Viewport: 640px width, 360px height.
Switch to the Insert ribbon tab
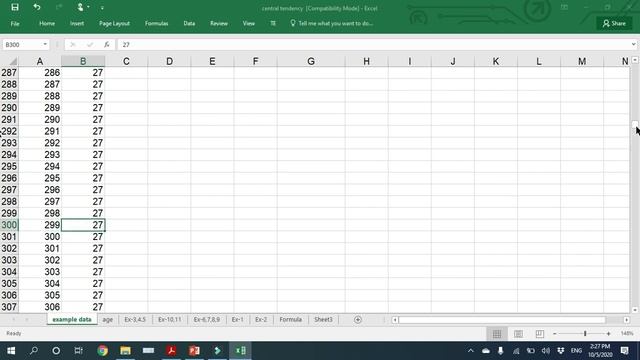pos(77,23)
